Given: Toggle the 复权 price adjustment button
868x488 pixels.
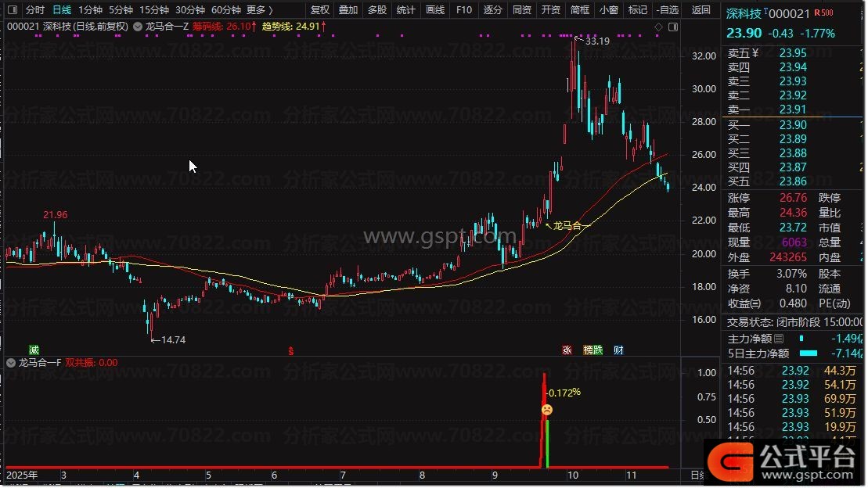Looking at the screenshot, I should click(x=319, y=10).
